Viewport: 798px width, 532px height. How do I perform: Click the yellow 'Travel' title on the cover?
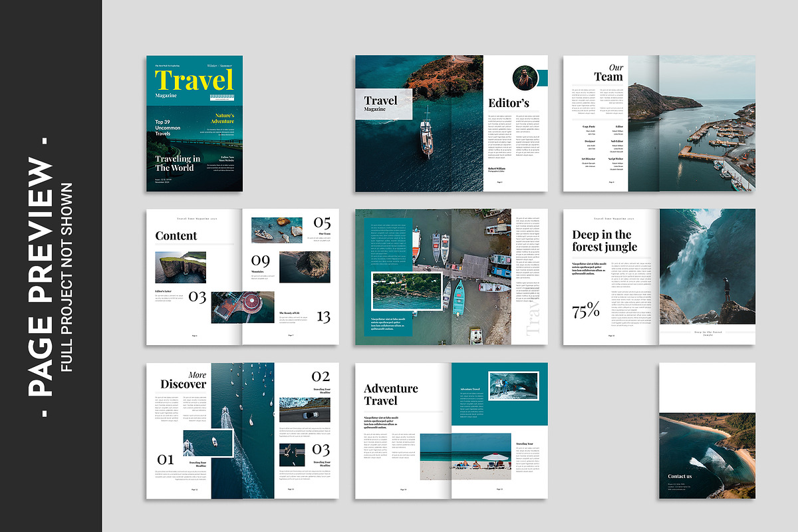[x=194, y=80]
